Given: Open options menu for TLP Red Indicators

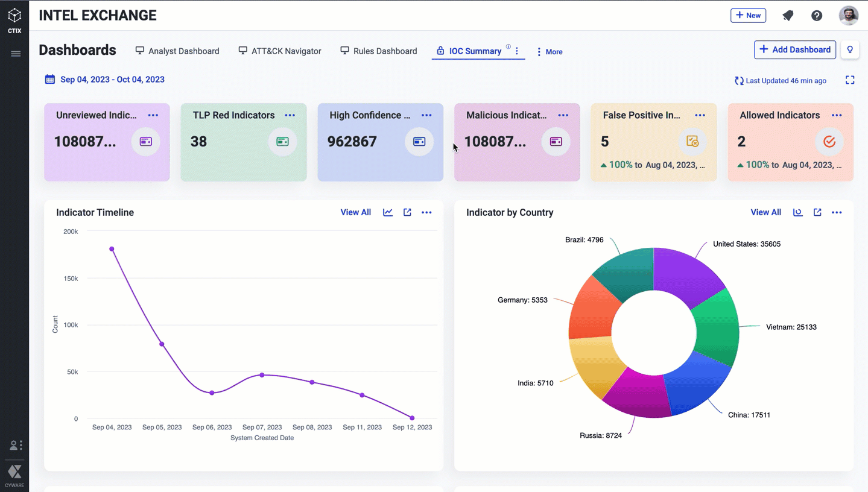Looking at the screenshot, I should click(290, 115).
